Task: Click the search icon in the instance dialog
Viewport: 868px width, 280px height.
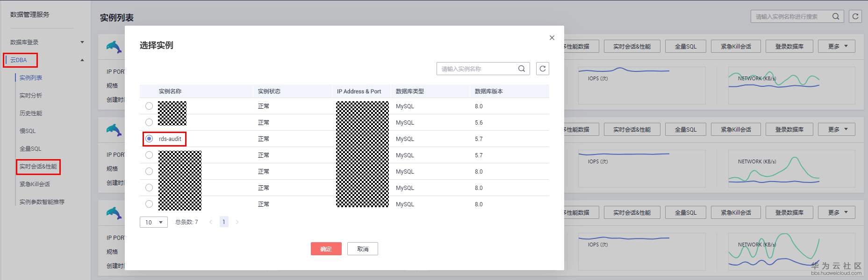Action: (x=522, y=69)
